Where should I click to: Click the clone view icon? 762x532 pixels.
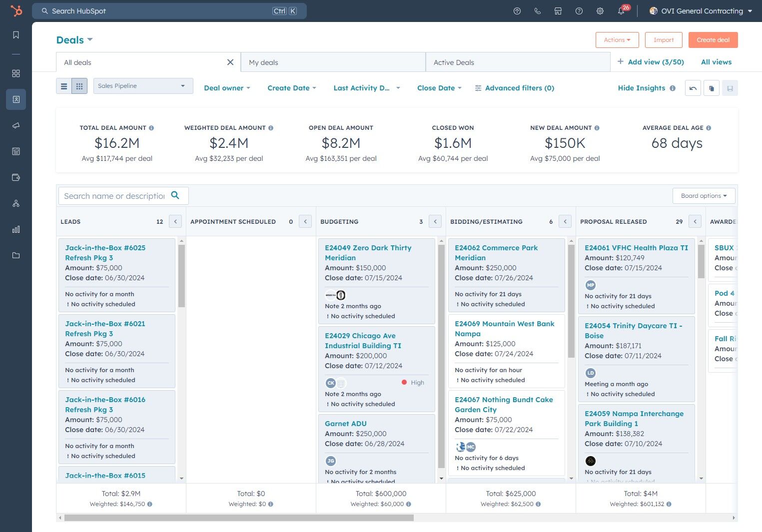click(x=712, y=88)
